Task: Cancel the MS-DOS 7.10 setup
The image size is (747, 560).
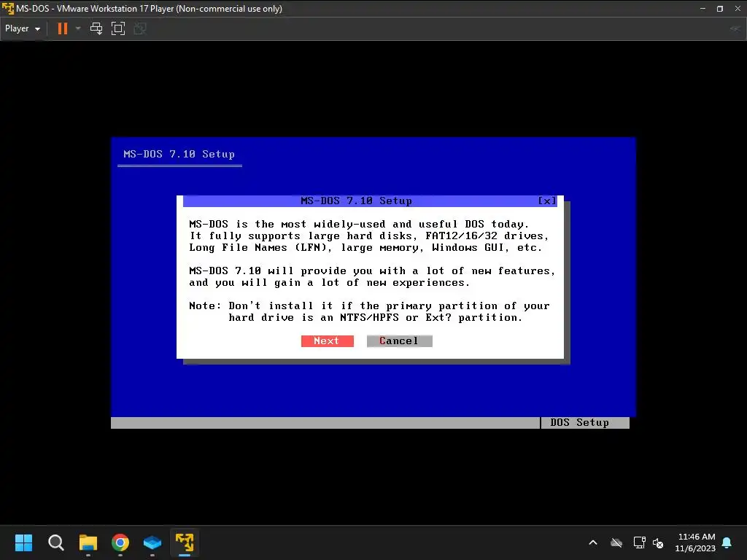Action: point(399,341)
